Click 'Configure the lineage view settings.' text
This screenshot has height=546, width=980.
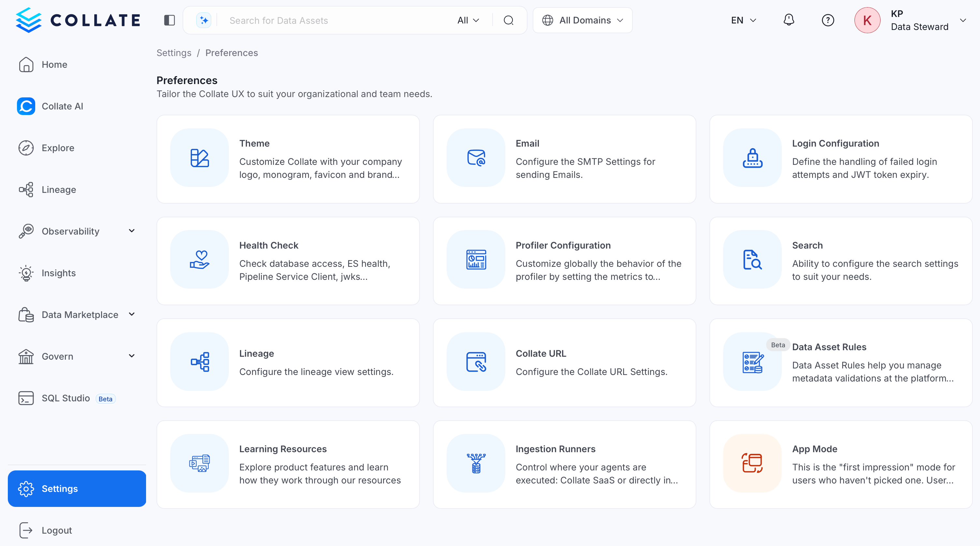pyautogui.click(x=316, y=371)
